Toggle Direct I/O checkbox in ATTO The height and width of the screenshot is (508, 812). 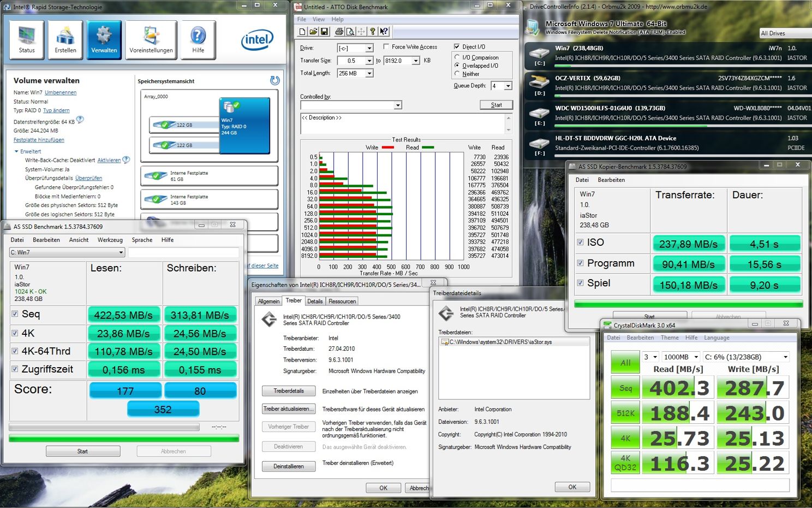(457, 47)
